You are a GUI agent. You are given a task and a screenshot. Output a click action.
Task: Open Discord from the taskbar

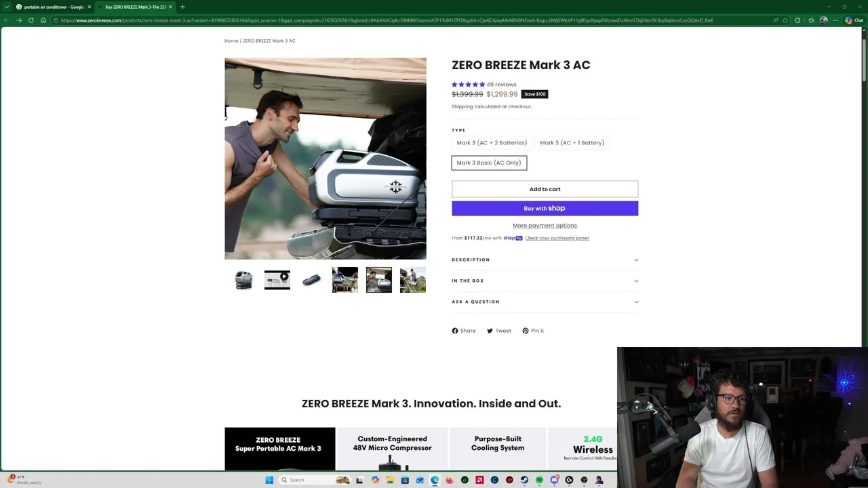[x=555, y=480]
